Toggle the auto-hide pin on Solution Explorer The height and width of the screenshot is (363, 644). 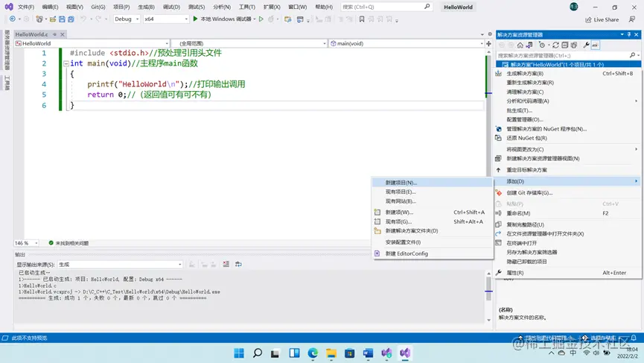pos(629,34)
